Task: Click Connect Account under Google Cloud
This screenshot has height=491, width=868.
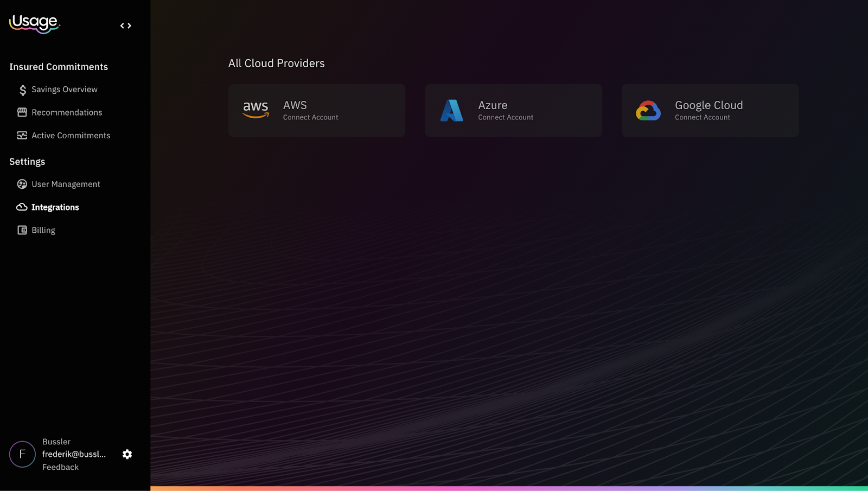Action: click(x=703, y=117)
